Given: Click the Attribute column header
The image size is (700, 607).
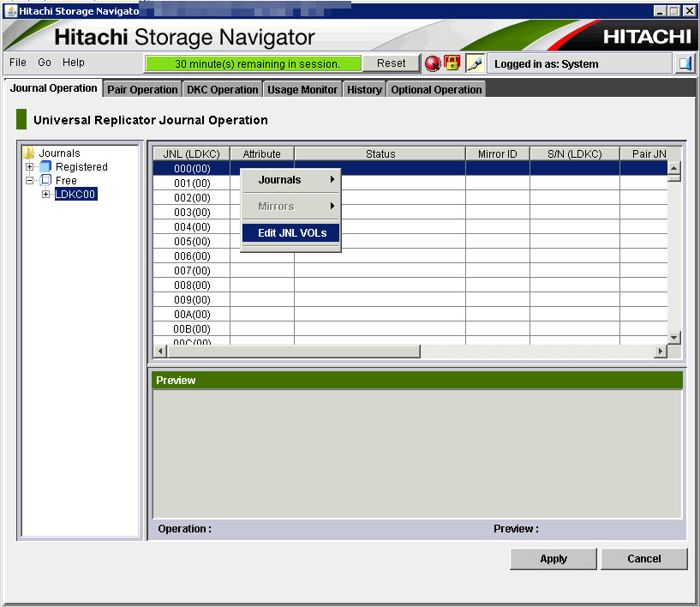Looking at the screenshot, I should pos(262,154).
